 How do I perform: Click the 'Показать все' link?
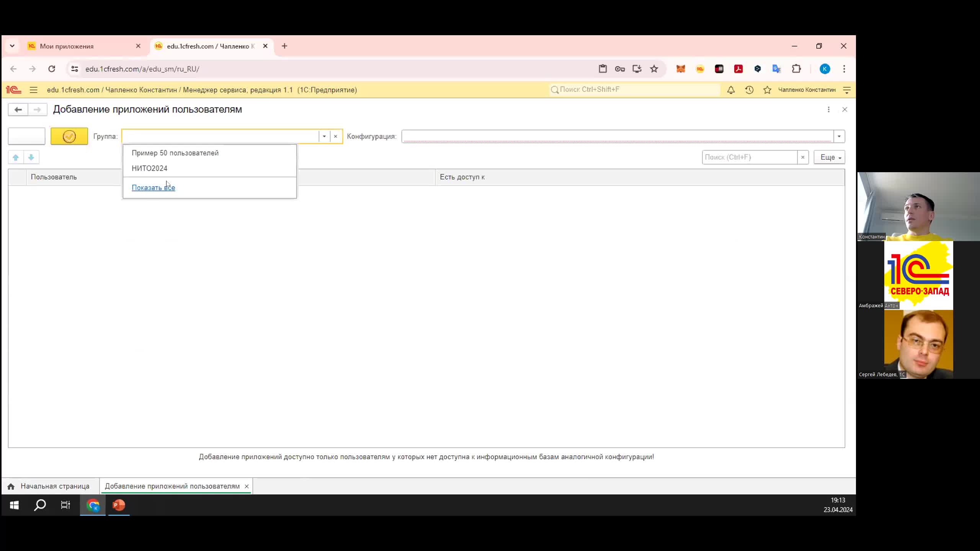[x=153, y=187]
